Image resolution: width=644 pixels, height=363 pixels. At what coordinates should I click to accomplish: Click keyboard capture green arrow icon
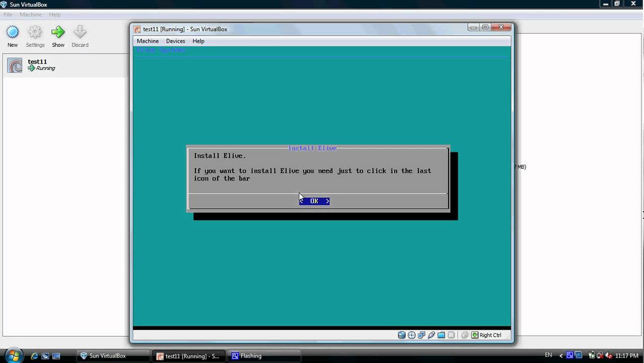[x=475, y=335]
